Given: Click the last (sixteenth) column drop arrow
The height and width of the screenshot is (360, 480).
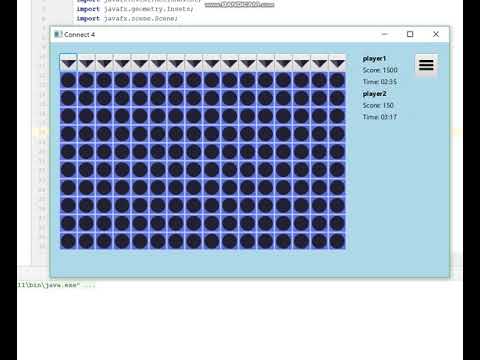Looking at the screenshot, I should pyautogui.click(x=337, y=63).
